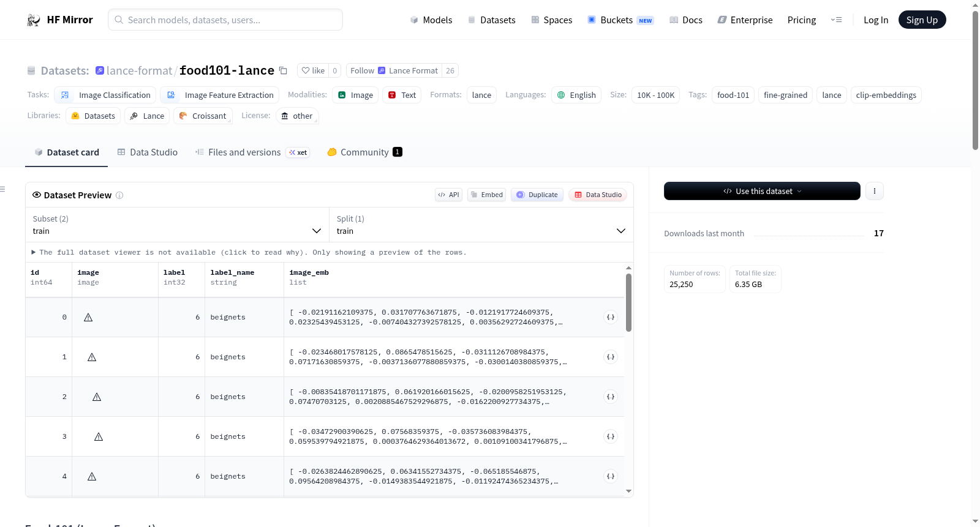The width and height of the screenshot is (980, 527).
Task: Open Buckets from the top navigation
Action: click(620, 20)
